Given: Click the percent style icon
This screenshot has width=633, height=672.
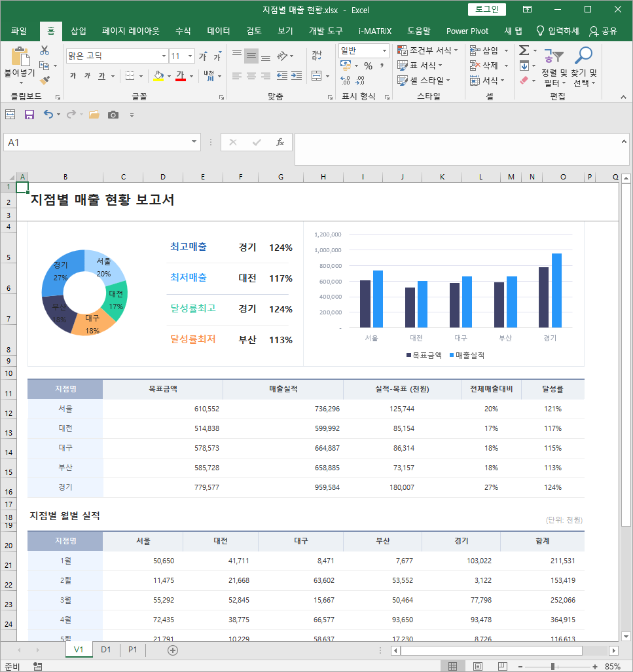Looking at the screenshot, I should tap(368, 65).
